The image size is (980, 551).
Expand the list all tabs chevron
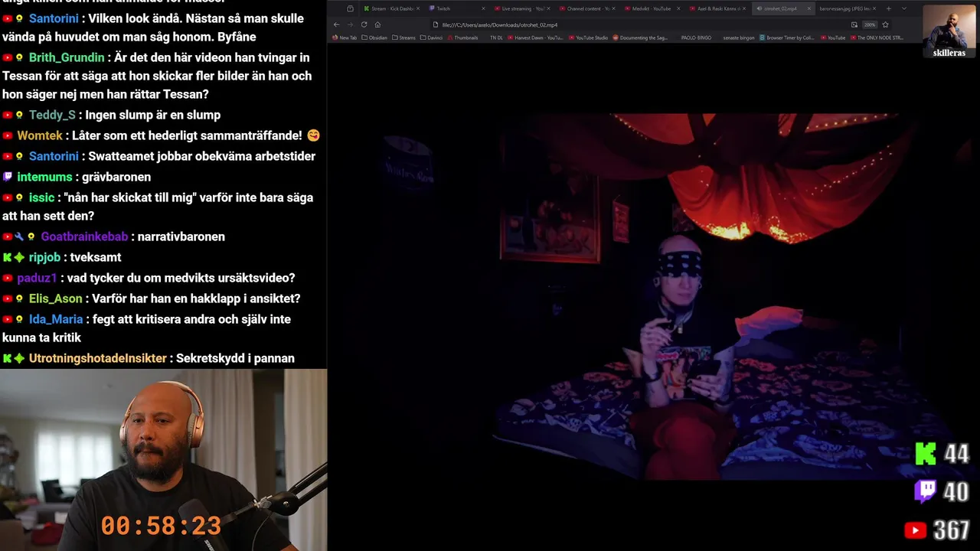(x=904, y=8)
